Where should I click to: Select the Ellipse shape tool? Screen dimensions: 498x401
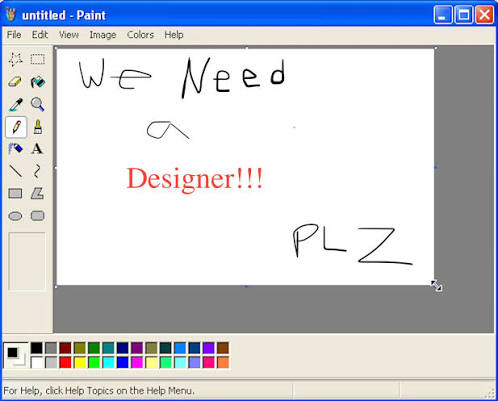[x=15, y=216]
